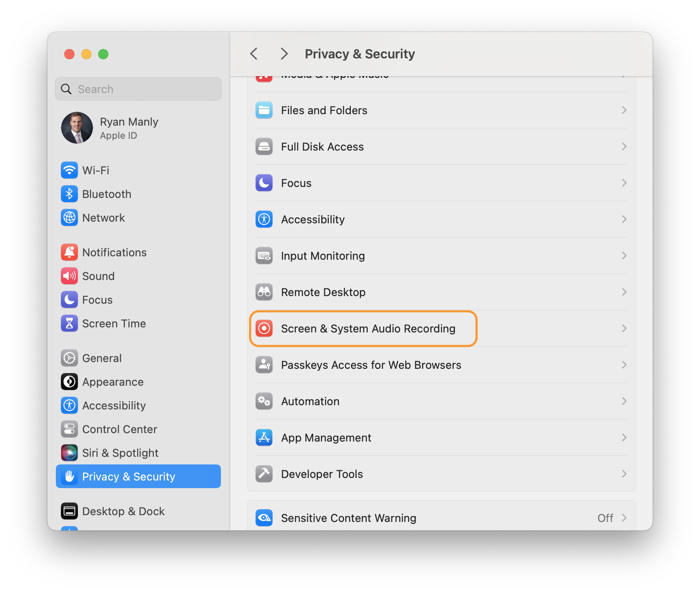
Task: Click the App Management App Store icon
Action: (264, 438)
